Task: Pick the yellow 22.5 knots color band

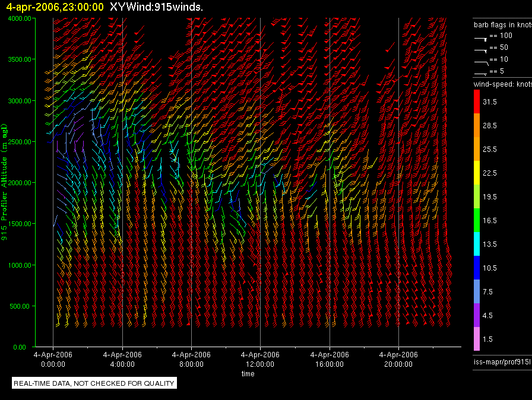Action: point(477,173)
